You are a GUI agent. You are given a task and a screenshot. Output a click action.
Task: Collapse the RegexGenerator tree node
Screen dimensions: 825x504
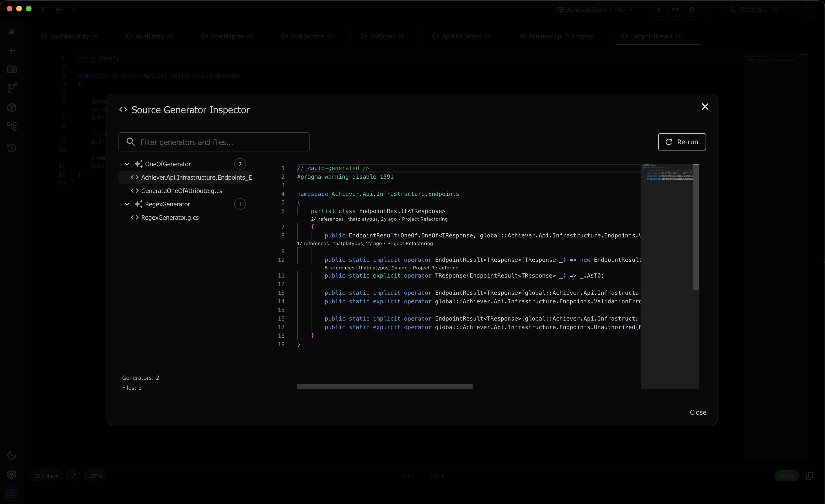click(x=127, y=204)
